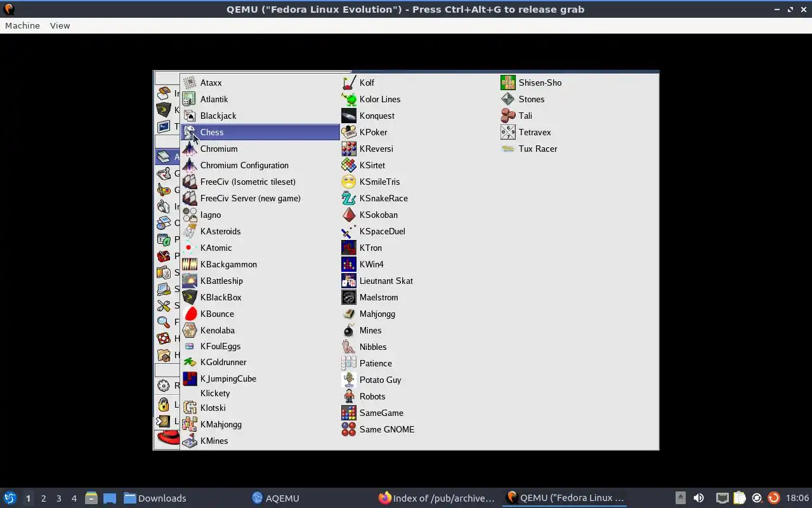
Task: Click the Chromium Configuration icon
Action: [x=189, y=165]
